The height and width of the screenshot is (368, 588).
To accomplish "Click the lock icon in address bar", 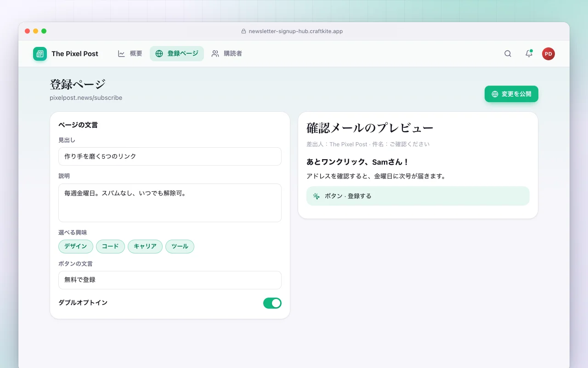I will (244, 31).
